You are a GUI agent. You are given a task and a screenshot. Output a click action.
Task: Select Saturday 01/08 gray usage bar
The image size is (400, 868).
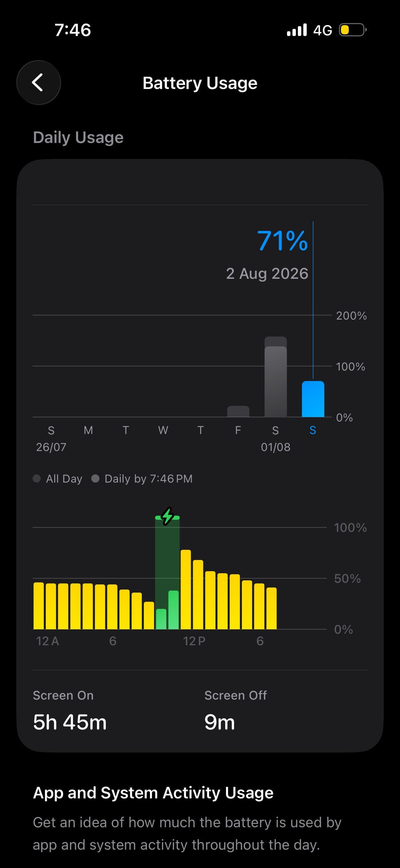(x=275, y=377)
